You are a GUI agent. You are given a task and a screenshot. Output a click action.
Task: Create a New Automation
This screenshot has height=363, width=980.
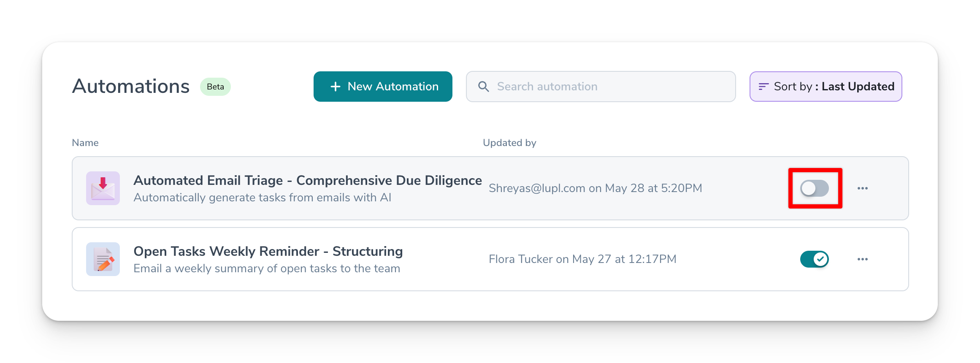click(383, 87)
